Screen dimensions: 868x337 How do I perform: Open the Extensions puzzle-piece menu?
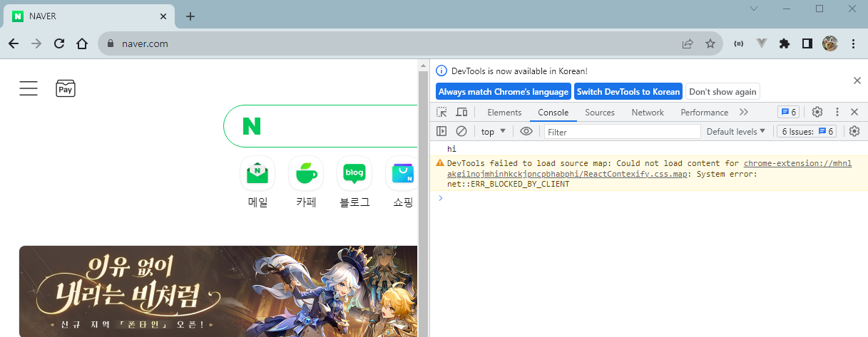[785, 43]
